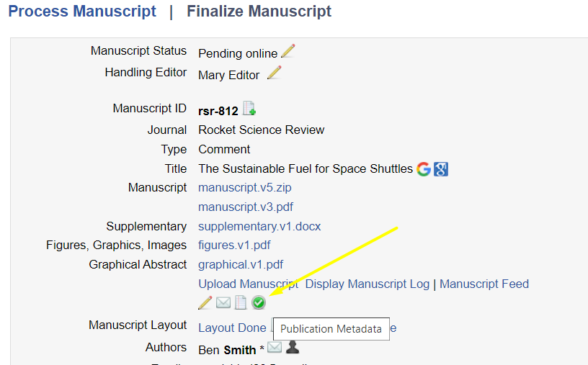Email author Ben Smith via envelope icon
588x365 pixels.
point(275,348)
